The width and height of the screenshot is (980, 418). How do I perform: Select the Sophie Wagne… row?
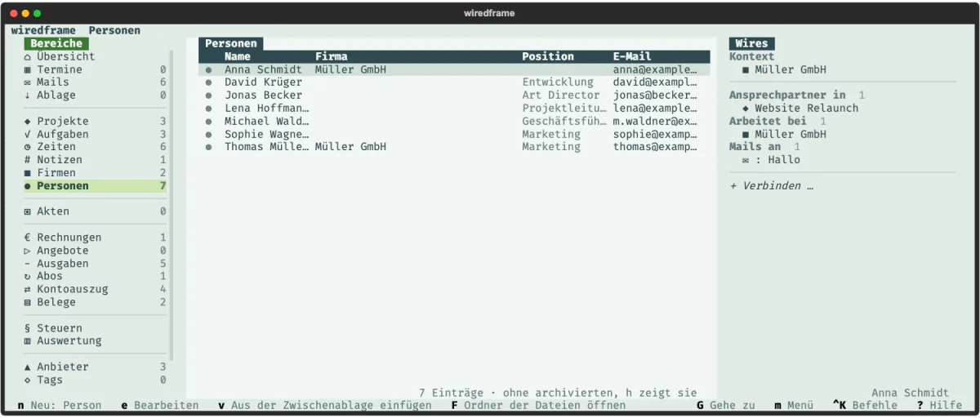[454, 134]
